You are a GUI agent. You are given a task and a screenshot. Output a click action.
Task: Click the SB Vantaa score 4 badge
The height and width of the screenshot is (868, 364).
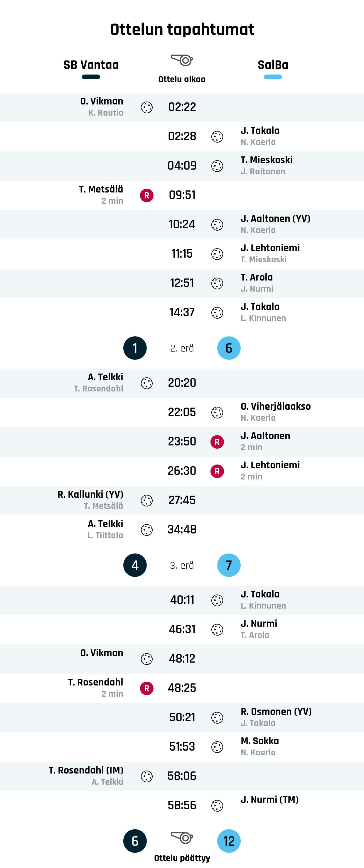click(135, 565)
